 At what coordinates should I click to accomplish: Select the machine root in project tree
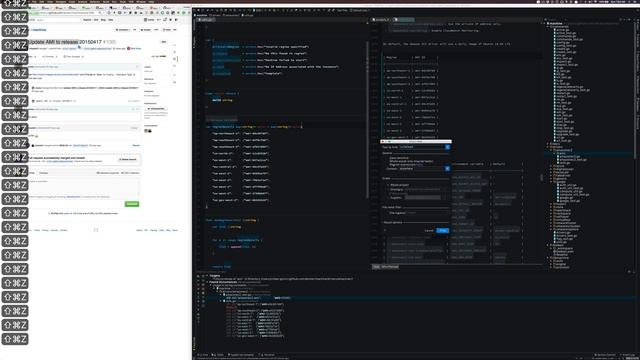[x=556, y=24]
